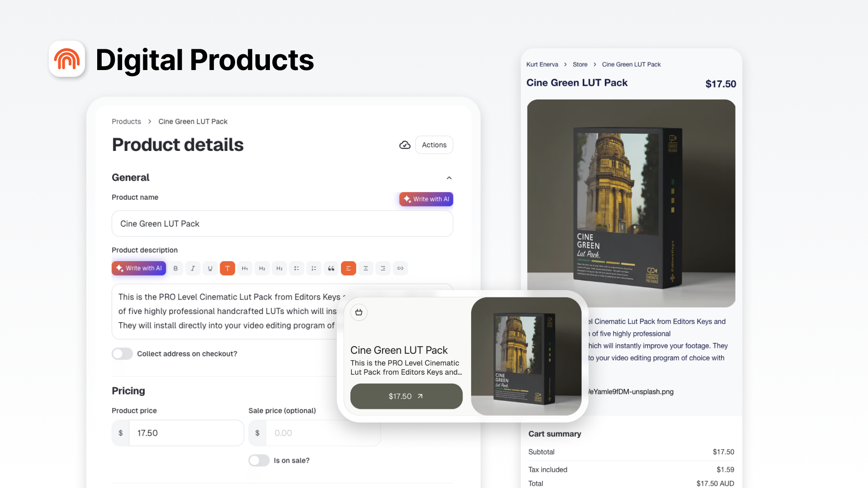Viewport: 868px width, 488px height.
Task: Center-align the description text
Action: click(x=366, y=268)
